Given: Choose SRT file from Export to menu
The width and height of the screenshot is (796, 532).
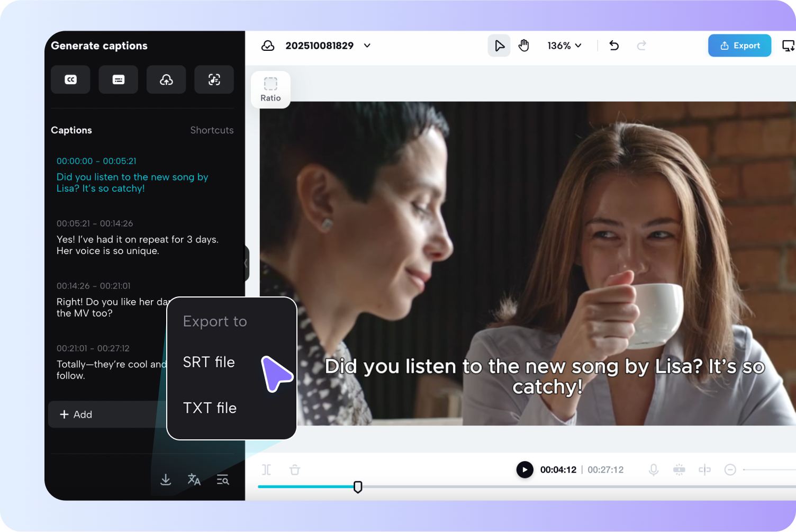Looking at the screenshot, I should [x=209, y=362].
